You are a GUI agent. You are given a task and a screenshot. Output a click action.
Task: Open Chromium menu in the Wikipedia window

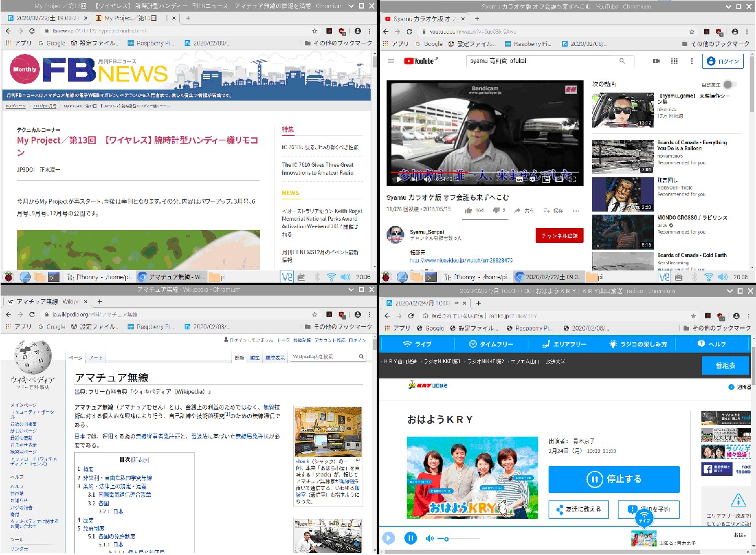(369, 314)
